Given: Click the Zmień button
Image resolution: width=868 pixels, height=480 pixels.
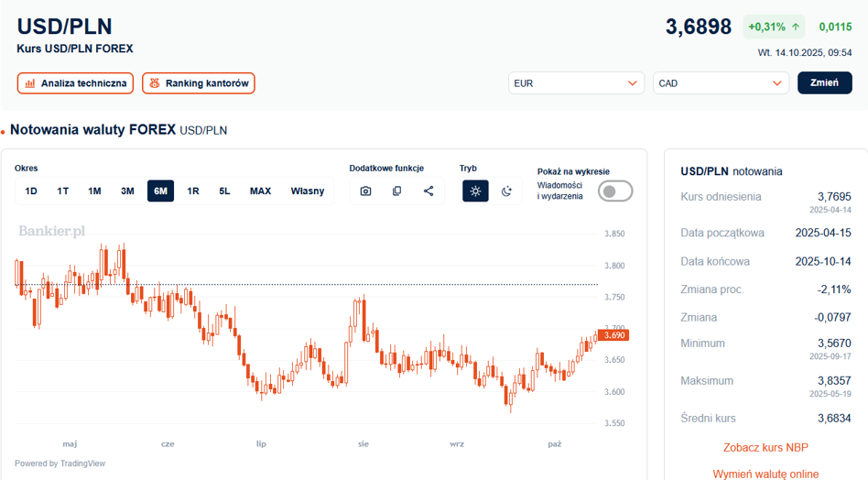Looking at the screenshot, I should click(824, 82).
